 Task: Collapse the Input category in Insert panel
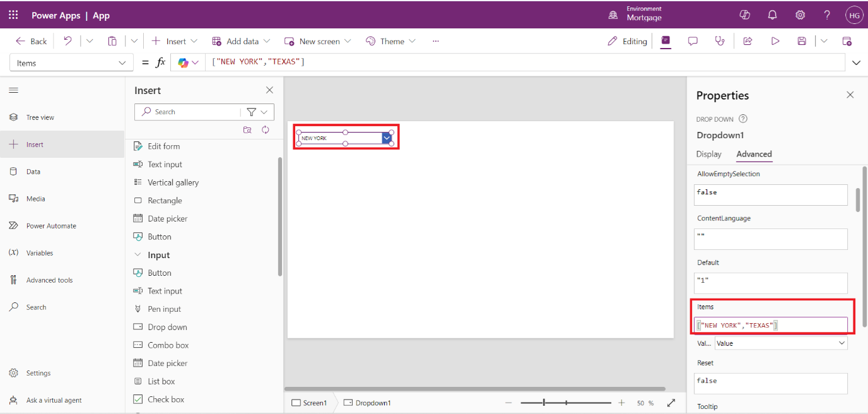(138, 255)
